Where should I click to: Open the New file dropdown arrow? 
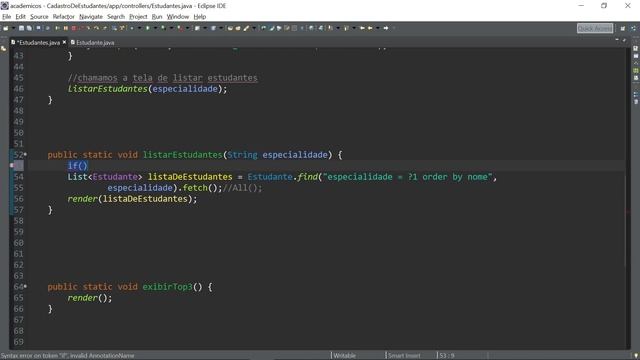point(13,28)
